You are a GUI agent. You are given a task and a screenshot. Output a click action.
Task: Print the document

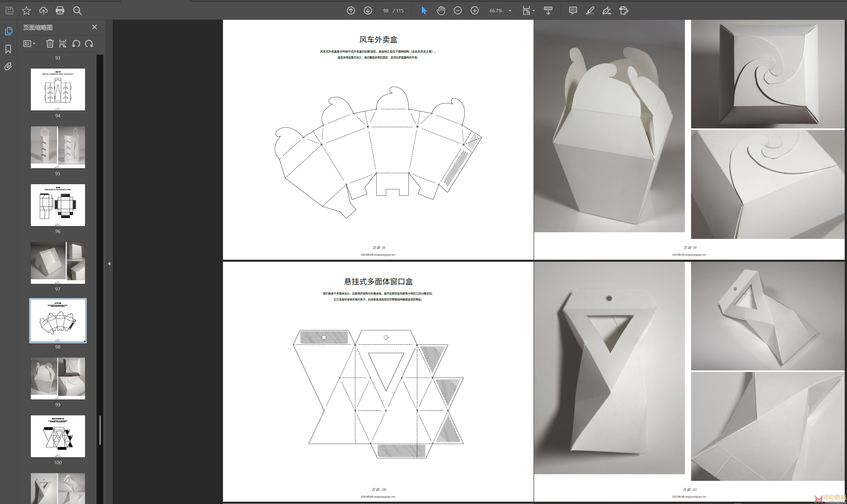click(60, 11)
